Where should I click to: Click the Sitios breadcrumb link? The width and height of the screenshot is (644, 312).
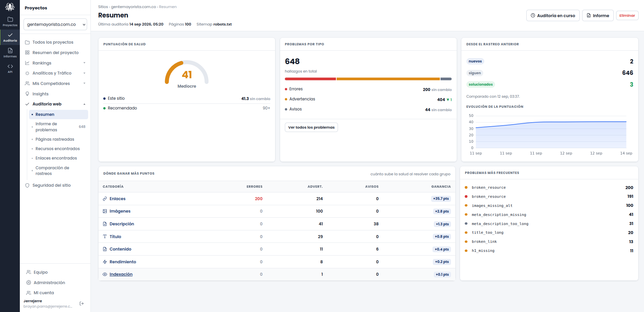(x=103, y=7)
